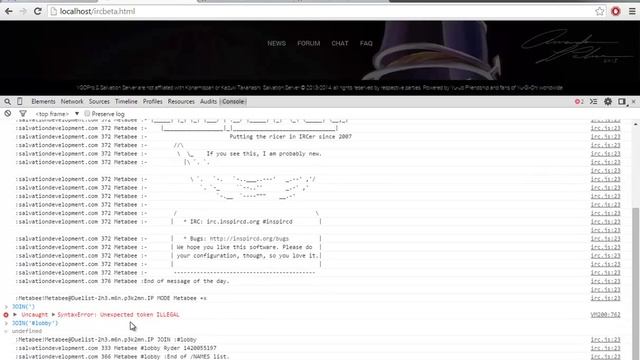Open the Audits tab
This screenshot has height=360, width=640.
coord(208,102)
